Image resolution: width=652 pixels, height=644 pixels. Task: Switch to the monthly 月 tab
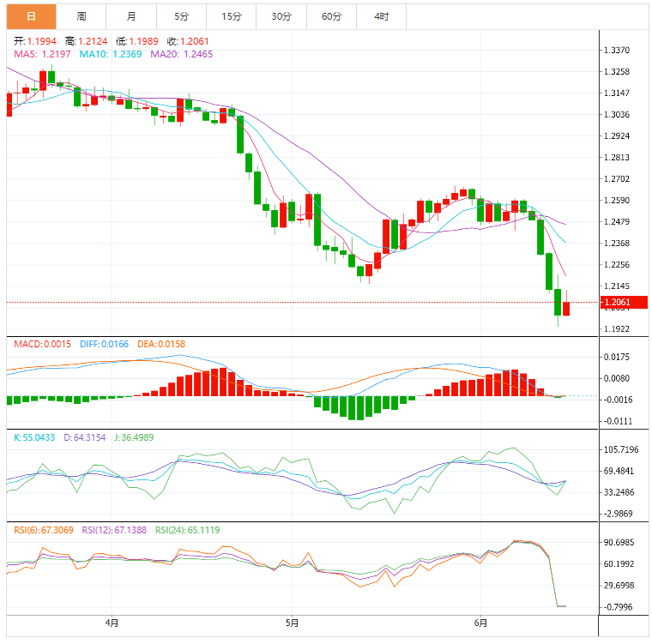pyautogui.click(x=131, y=16)
